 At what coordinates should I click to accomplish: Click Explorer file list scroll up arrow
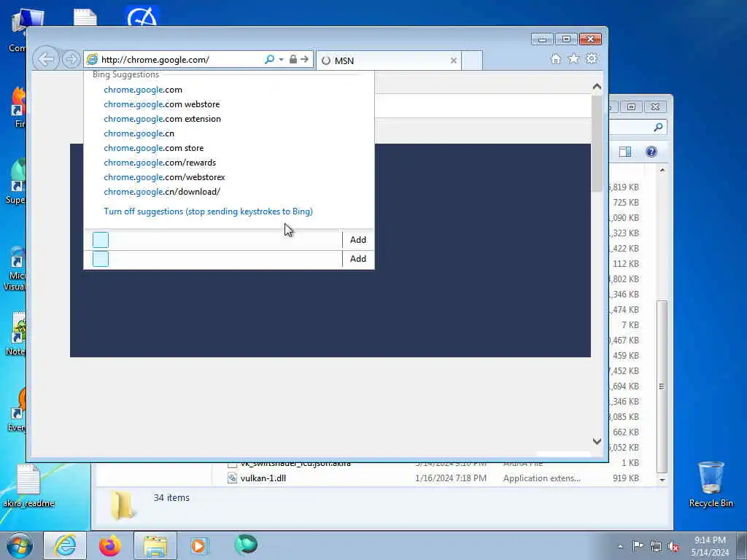point(662,170)
